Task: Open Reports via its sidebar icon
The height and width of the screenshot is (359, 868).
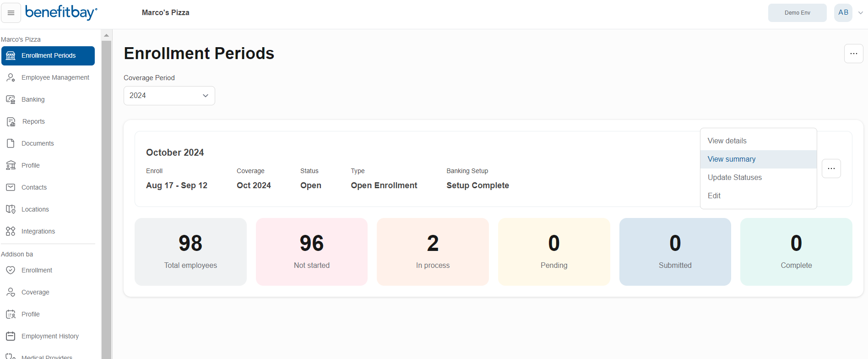Action: point(11,121)
